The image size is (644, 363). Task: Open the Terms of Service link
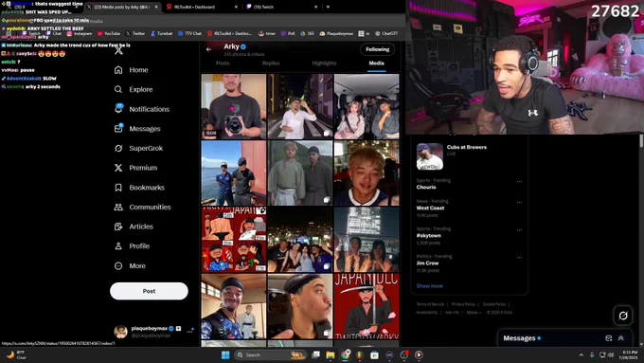pos(430,304)
